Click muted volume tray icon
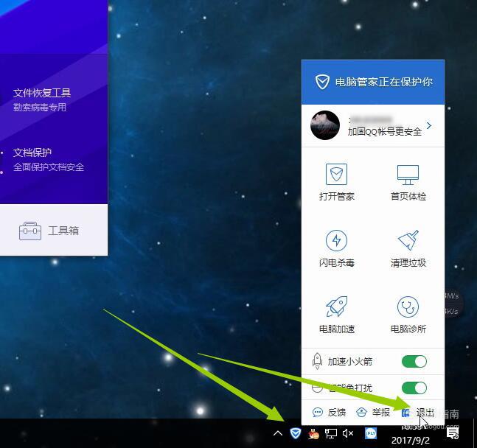The height and width of the screenshot is (448, 477). pos(348,433)
